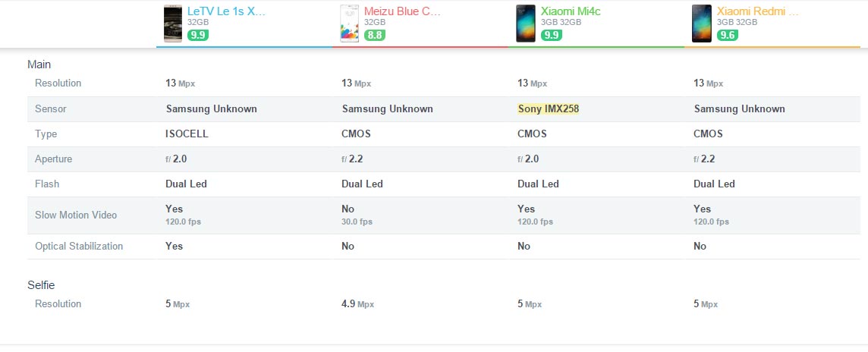The width and height of the screenshot is (868, 352).
Task: Click the 9.6 score badge under Xiaomi Redmi
Action: coord(727,36)
